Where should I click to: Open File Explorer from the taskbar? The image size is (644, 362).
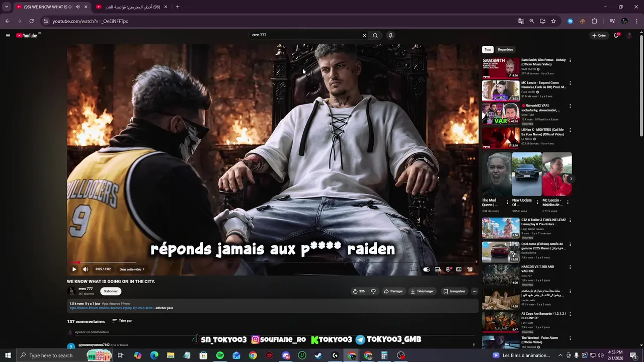coord(171,355)
